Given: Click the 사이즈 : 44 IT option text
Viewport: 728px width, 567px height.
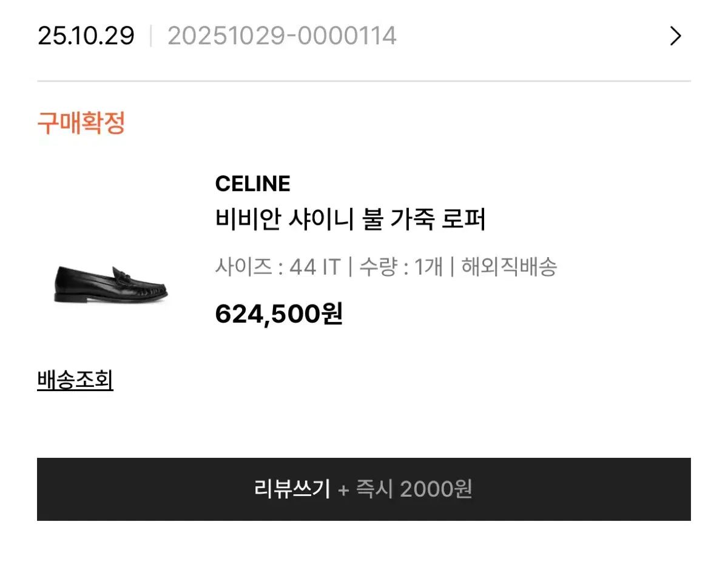Looking at the screenshot, I should click(278, 267).
